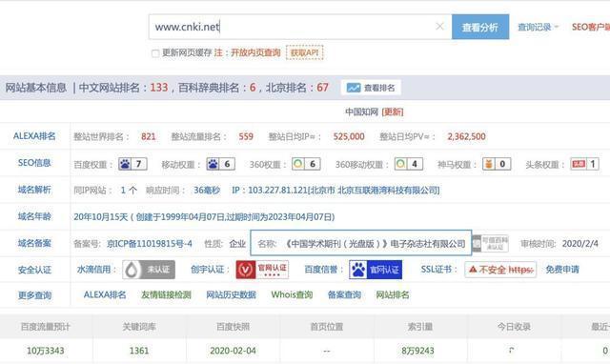Click the 查看排名 chart button
The height and width of the screenshot is (364, 610).
(x=371, y=88)
